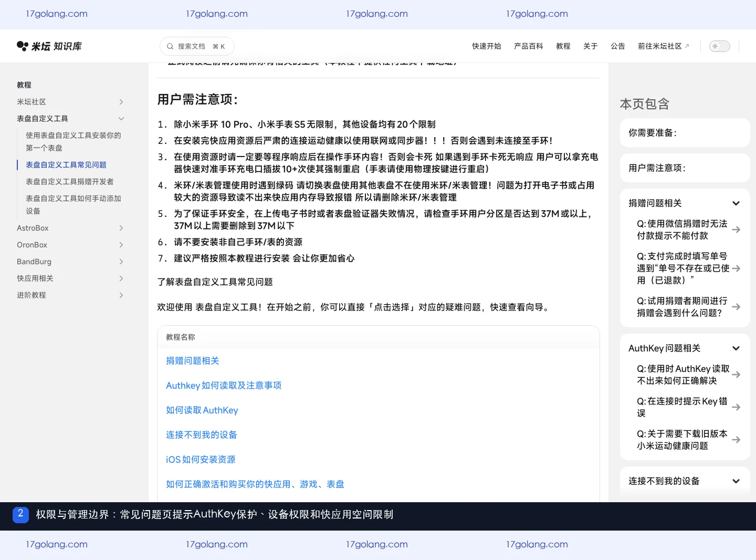Screen dimensions: 756x560
Task: Click the Authkey如何读取及注意事项 link
Action: [224, 386]
